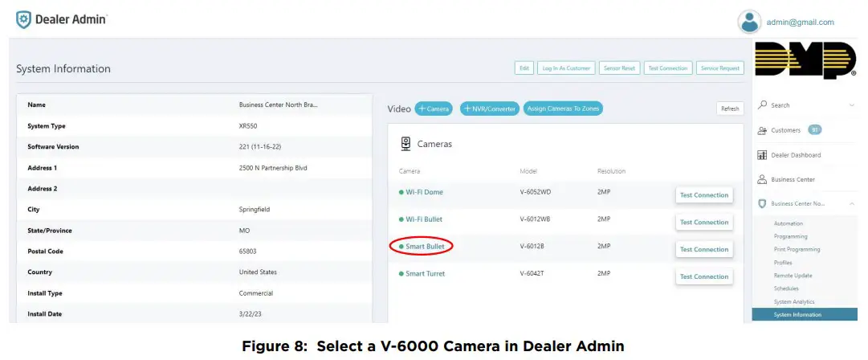Open the Customers page
The height and width of the screenshot is (360, 868).
[x=785, y=130]
